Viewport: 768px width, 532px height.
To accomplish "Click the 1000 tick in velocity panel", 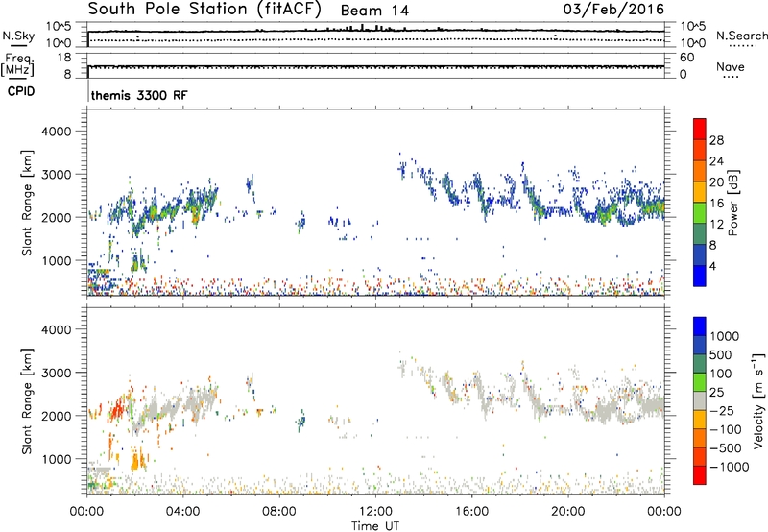I will coord(56,459).
